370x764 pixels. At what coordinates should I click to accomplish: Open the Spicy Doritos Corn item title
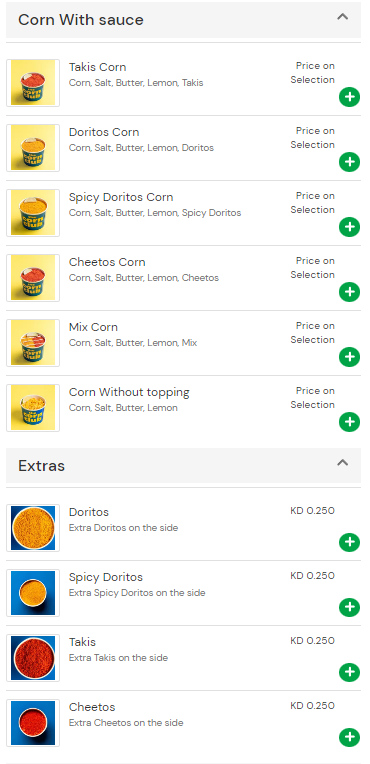(121, 197)
